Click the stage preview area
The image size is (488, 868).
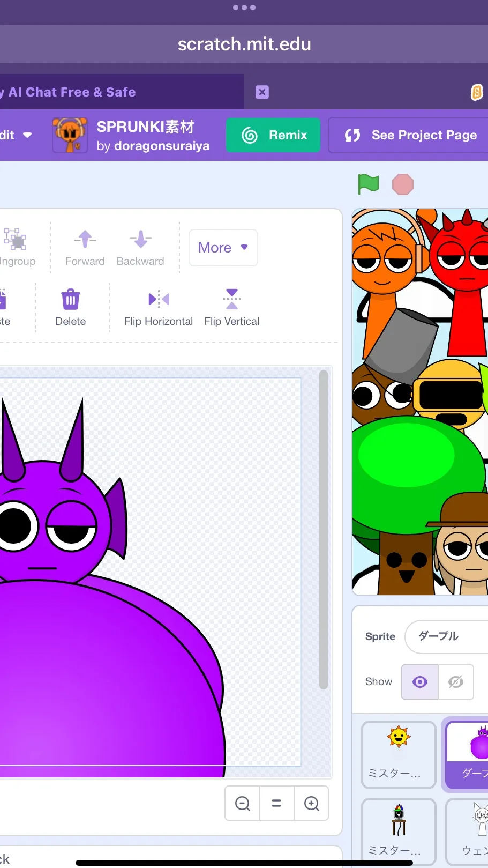point(420,402)
